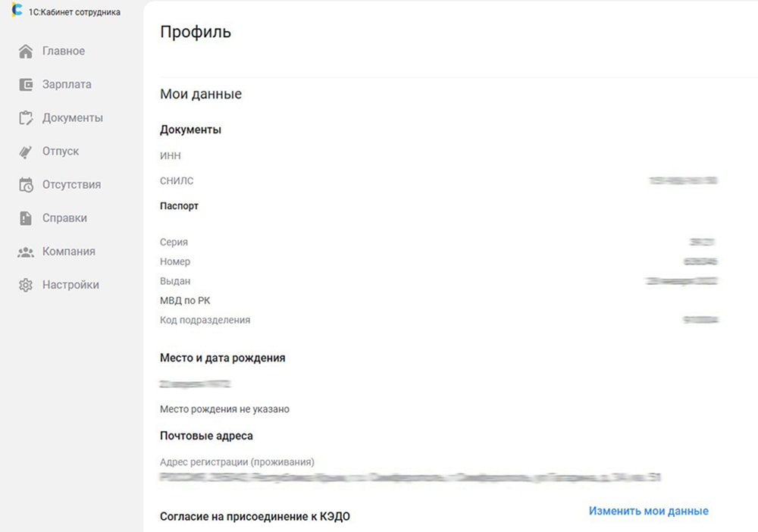Select the Справки certificate icon
Image resolution: width=758 pixels, height=532 pixels.
[x=25, y=217]
